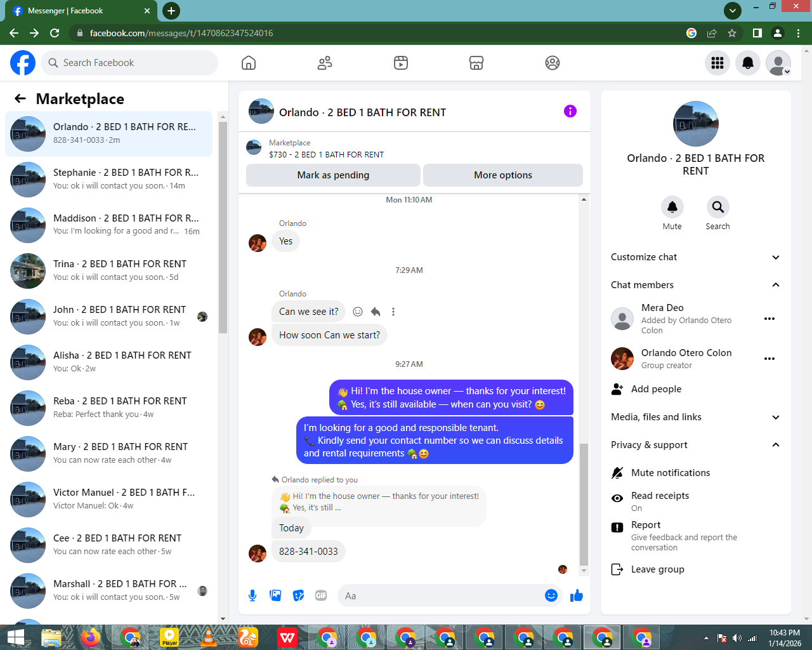Viewport: 812px width, 650px height.
Task: Expand the Customize chat section
Action: click(696, 257)
